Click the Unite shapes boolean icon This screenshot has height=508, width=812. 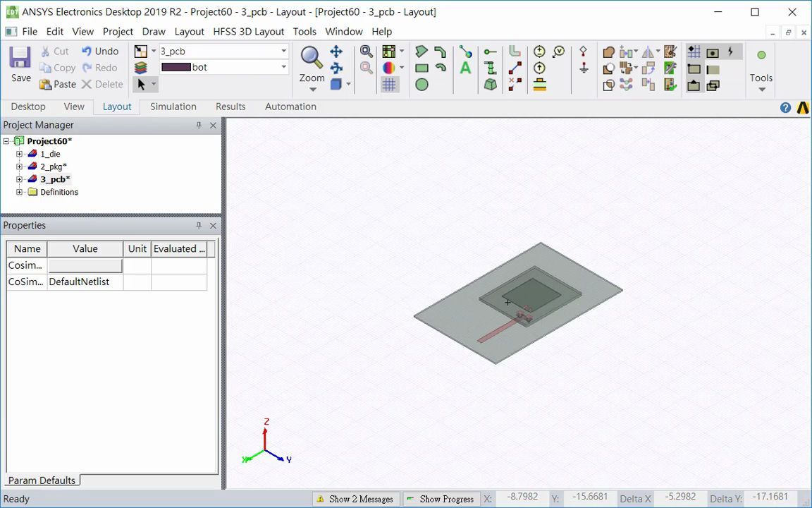pyautogui.click(x=608, y=52)
